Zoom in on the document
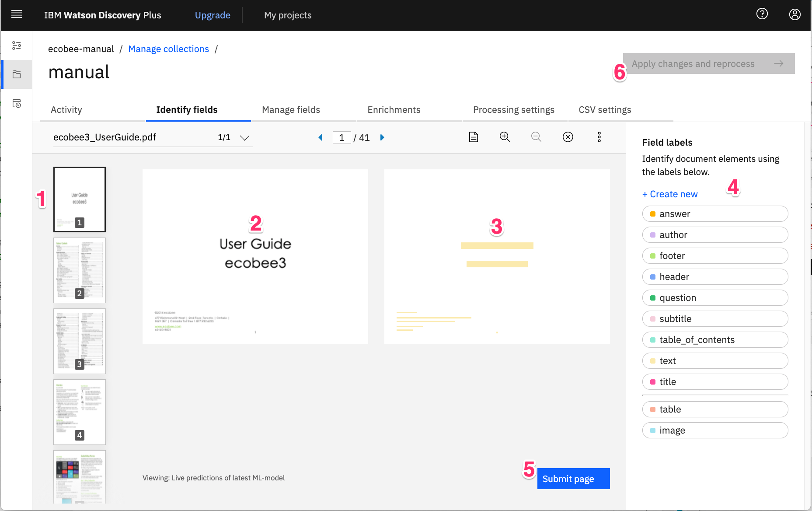Image resolution: width=812 pixels, height=511 pixels. pyautogui.click(x=505, y=137)
